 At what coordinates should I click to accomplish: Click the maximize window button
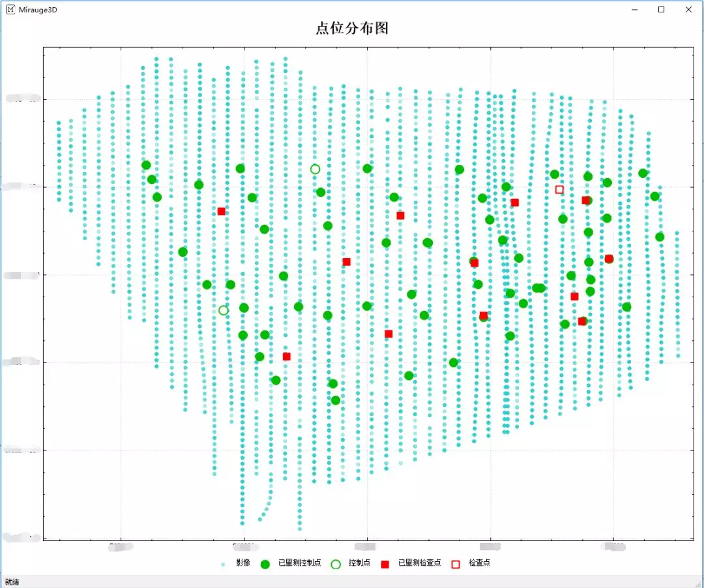pos(661,10)
